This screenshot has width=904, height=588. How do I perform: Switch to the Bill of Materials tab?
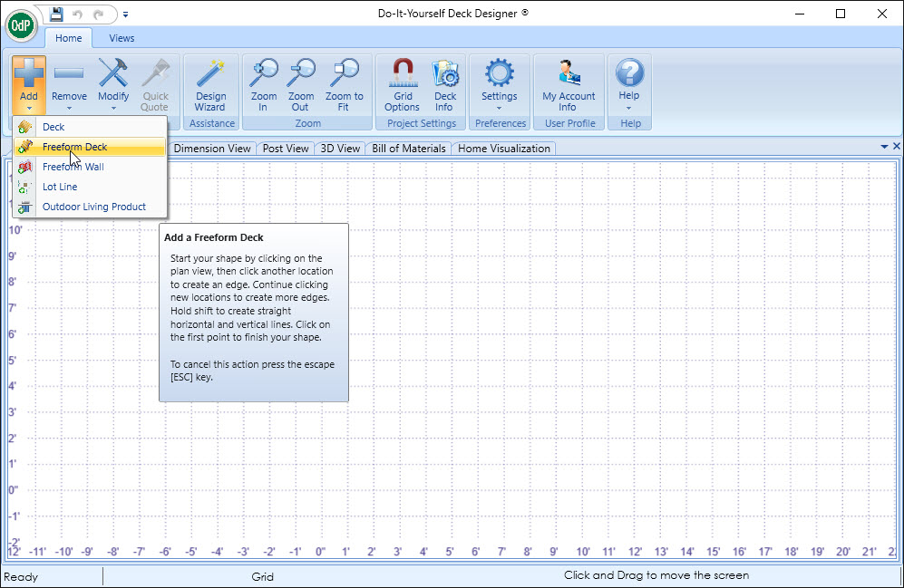409,149
